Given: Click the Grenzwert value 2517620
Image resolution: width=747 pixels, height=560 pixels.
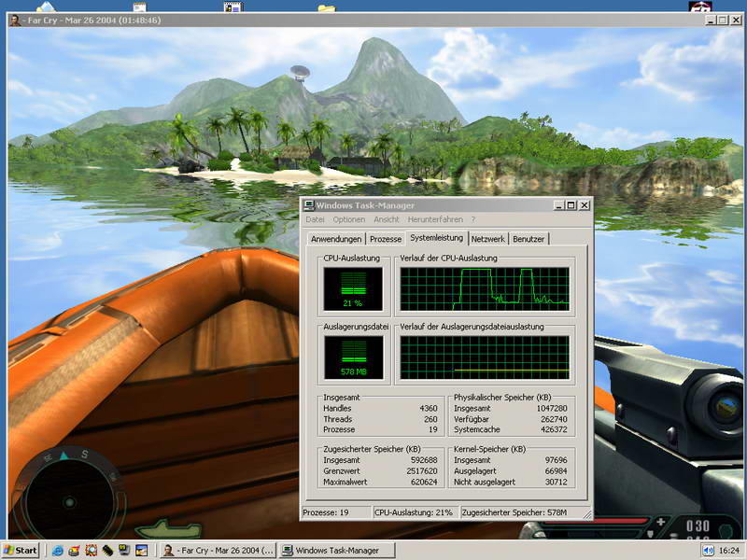Looking at the screenshot, I should click(422, 471).
